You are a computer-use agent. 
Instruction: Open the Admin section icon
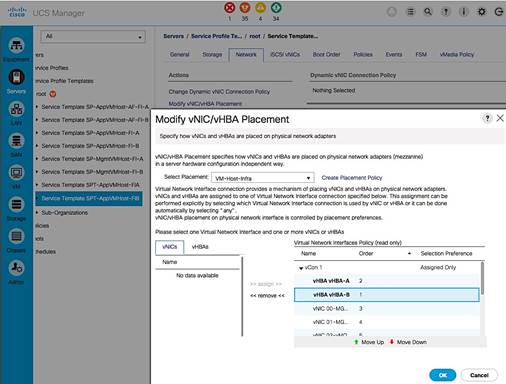coord(16,268)
